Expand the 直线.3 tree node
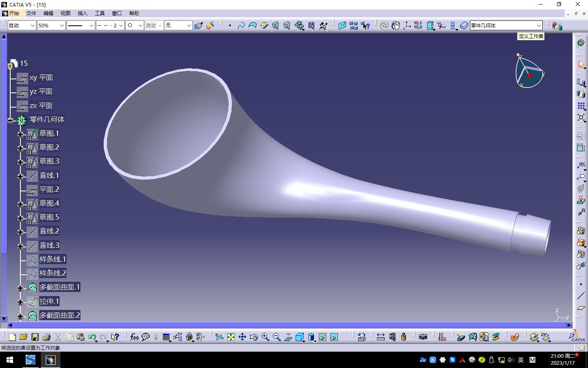This screenshot has width=588, height=368. 20,246
